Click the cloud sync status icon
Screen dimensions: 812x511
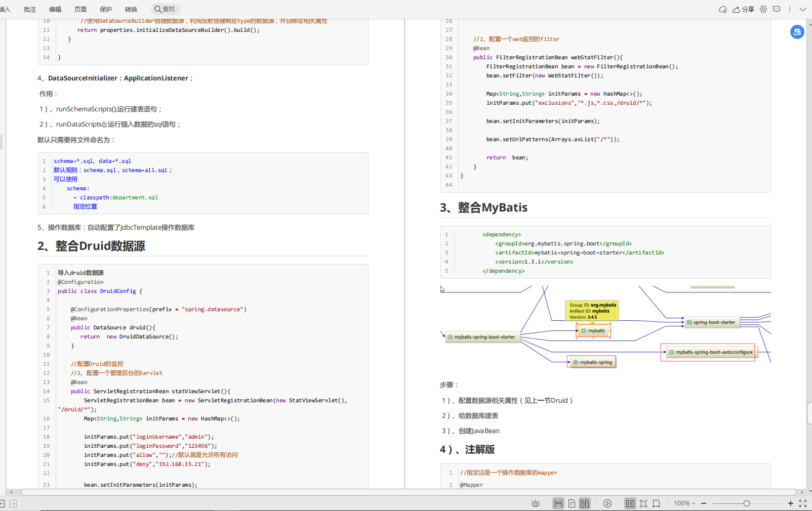pyautogui.click(x=723, y=9)
